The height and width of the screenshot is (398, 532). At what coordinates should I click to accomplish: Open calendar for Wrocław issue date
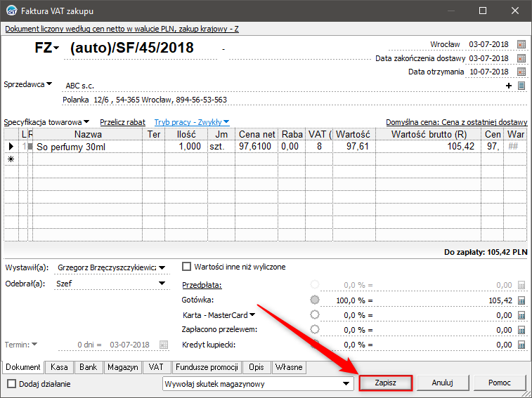[x=521, y=44]
